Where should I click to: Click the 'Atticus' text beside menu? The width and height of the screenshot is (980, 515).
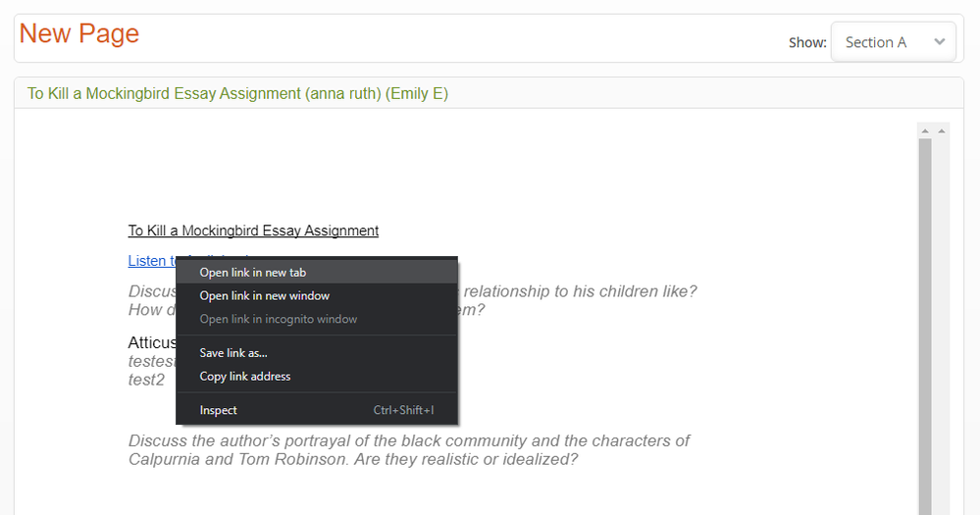pos(152,342)
